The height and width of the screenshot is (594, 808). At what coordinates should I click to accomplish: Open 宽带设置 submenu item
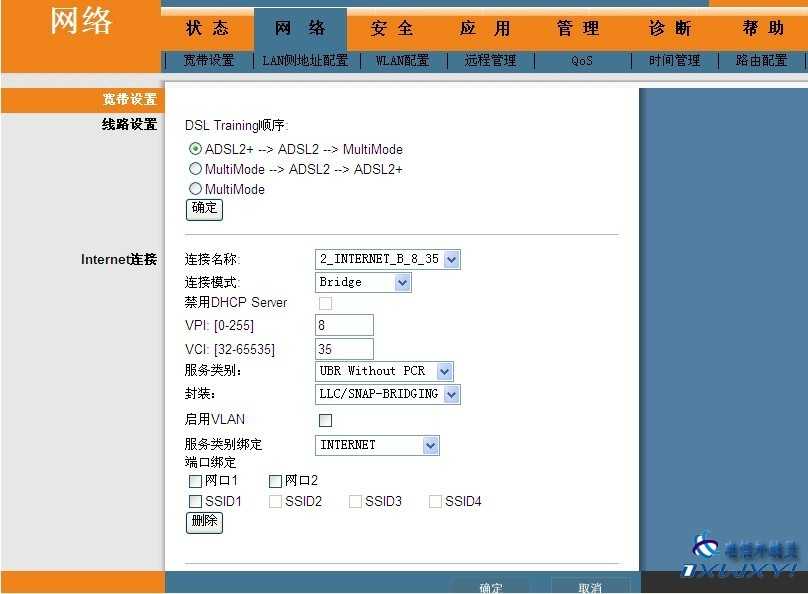point(209,61)
